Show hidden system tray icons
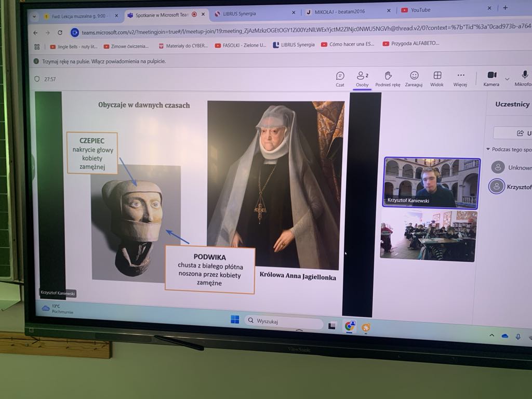Screen dimensions: 532x399 (491, 335)
